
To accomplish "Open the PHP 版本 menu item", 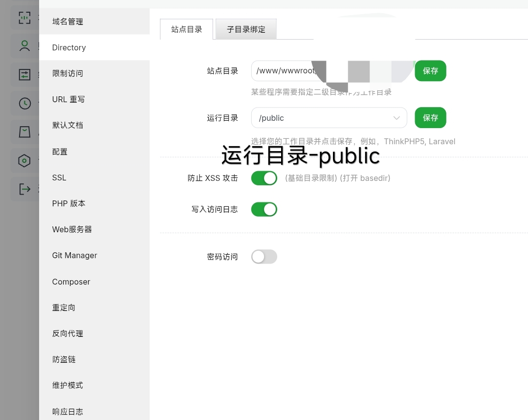I will coord(68,203).
